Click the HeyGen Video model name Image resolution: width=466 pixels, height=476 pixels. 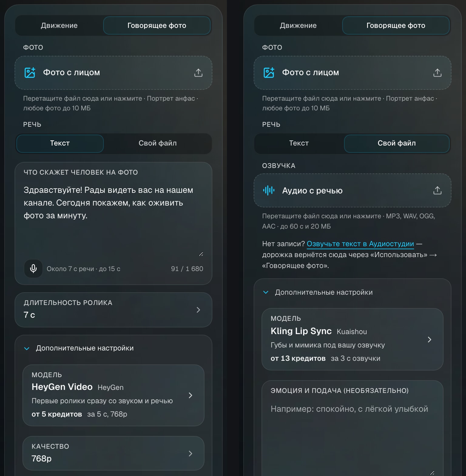(x=62, y=387)
